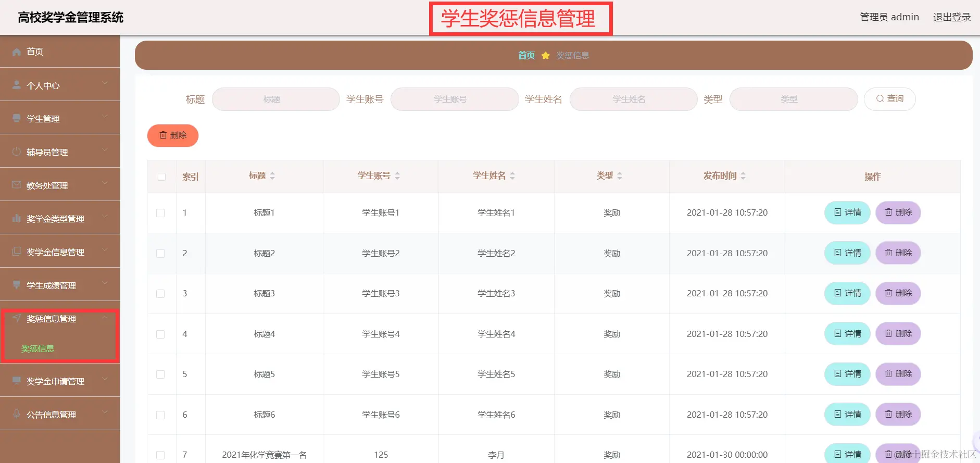This screenshot has height=463, width=980.
Task: Open the 辅导员管理 sidebar menu
Action: 60,152
